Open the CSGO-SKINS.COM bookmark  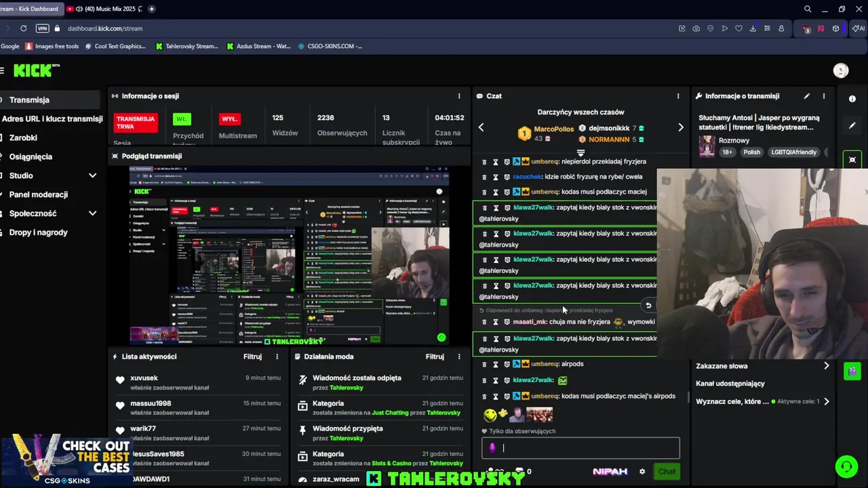(x=330, y=46)
